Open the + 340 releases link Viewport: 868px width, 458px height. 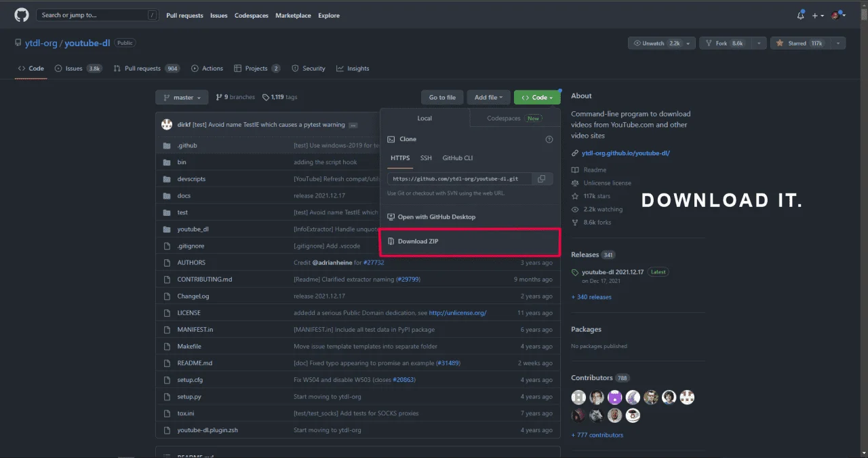pos(591,297)
